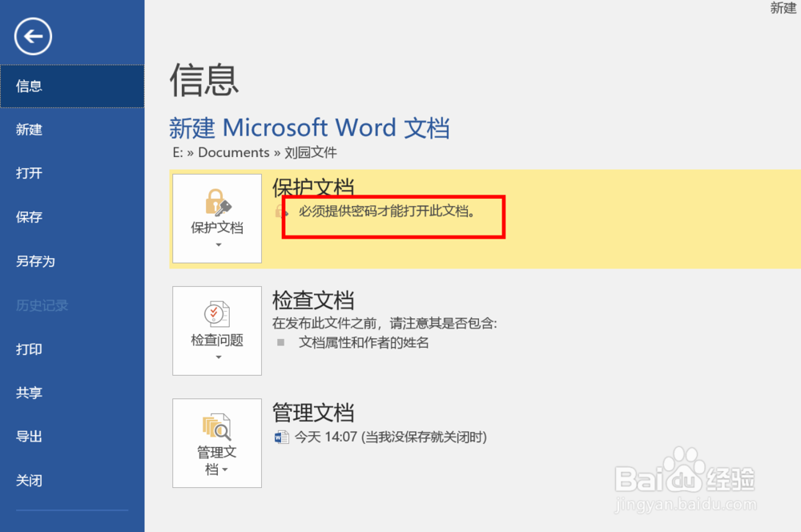The height and width of the screenshot is (532, 801).
Task: Click the 保护文档 button label
Action: click(x=217, y=228)
